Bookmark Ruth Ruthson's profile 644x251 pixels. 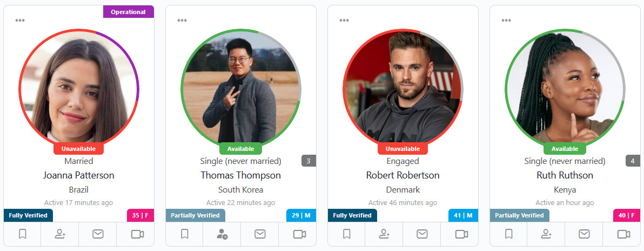pyautogui.click(x=508, y=234)
